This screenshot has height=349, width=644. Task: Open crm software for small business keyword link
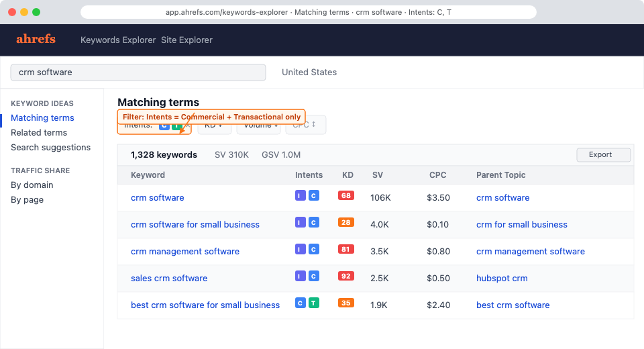(x=195, y=224)
